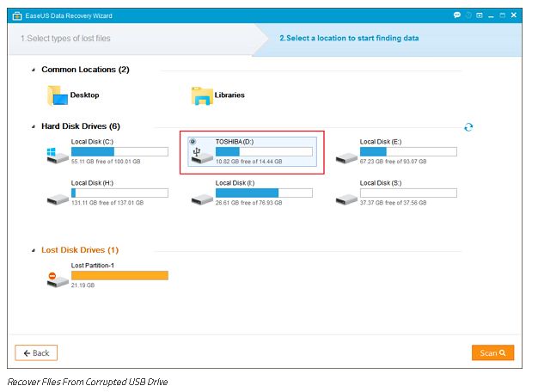538x392 pixels.
Task: Click the Local Disk (S:) drive icon
Action: click(x=346, y=199)
